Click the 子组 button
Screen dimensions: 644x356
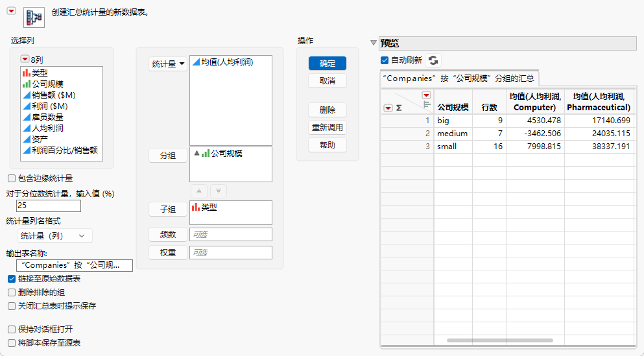[167, 209]
